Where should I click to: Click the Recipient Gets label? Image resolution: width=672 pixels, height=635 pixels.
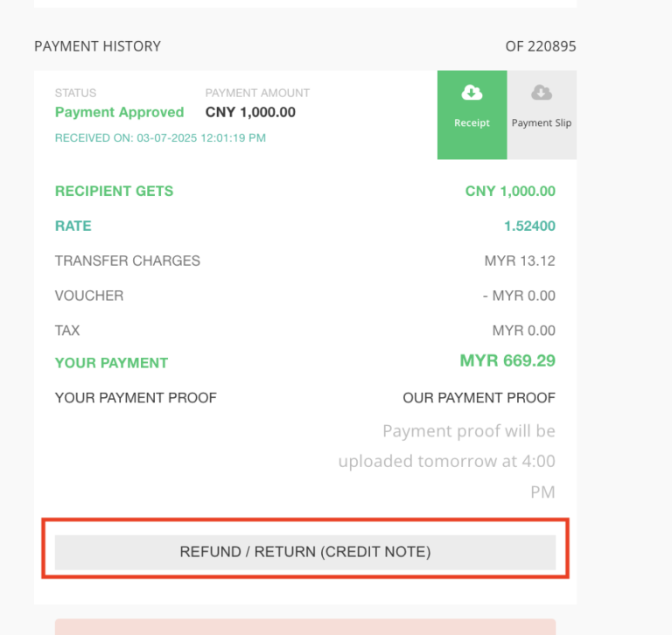114,191
